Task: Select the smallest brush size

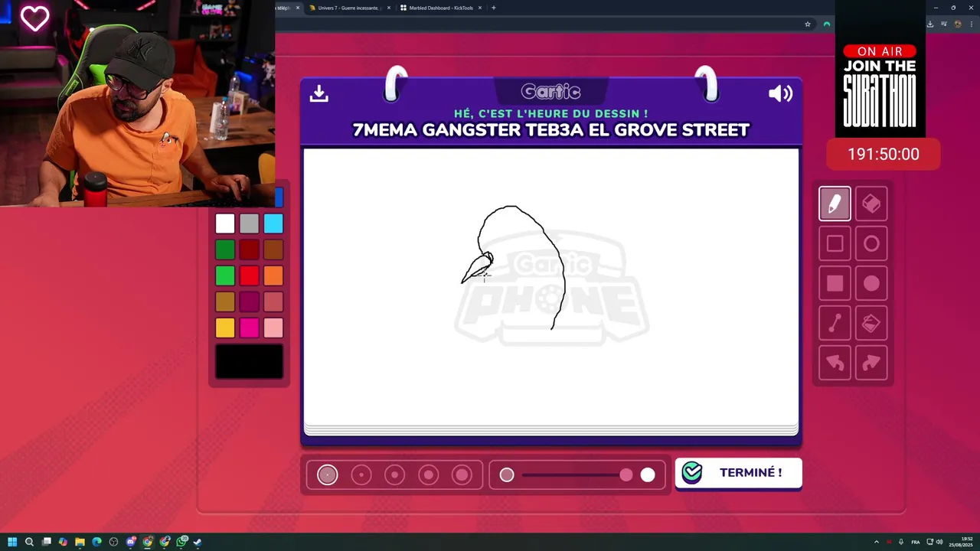Action: 327,475
